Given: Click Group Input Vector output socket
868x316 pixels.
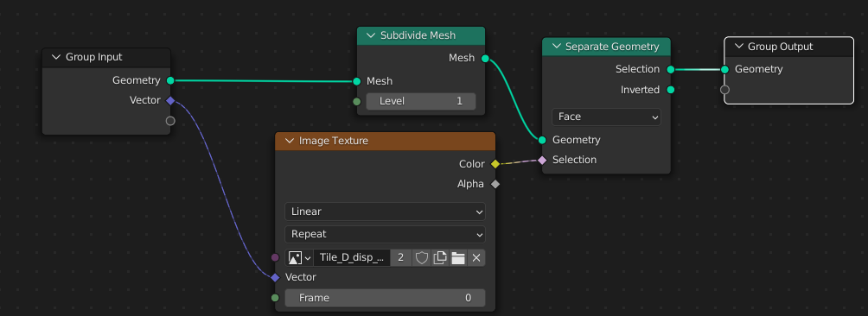Looking at the screenshot, I should [170, 100].
